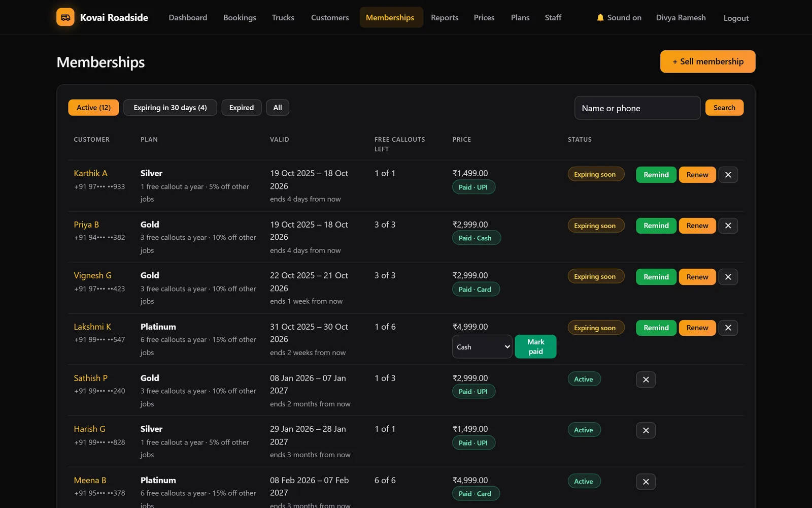Select the Active (12) filter tab
This screenshot has width=812, height=508.
pos(93,108)
